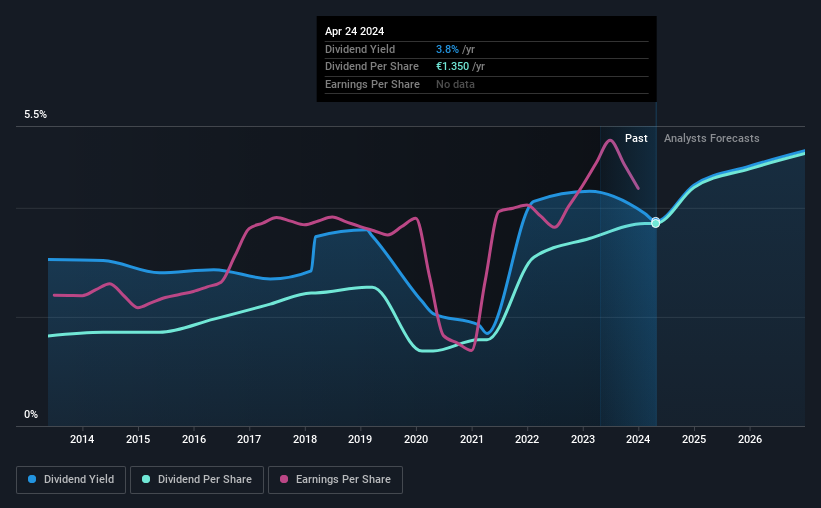Viewport: 821px width, 508px height.
Task: Select the 2022 axis label
Action: click(x=527, y=439)
